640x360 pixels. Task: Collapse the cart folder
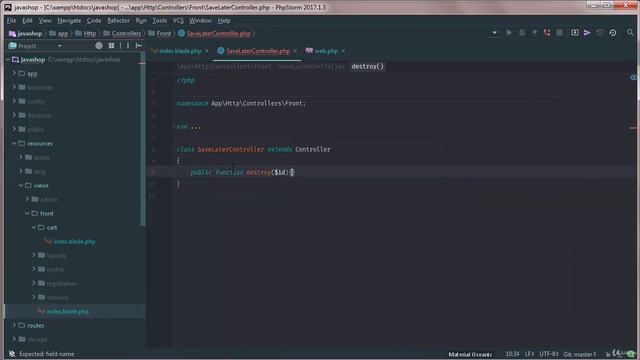(x=34, y=227)
